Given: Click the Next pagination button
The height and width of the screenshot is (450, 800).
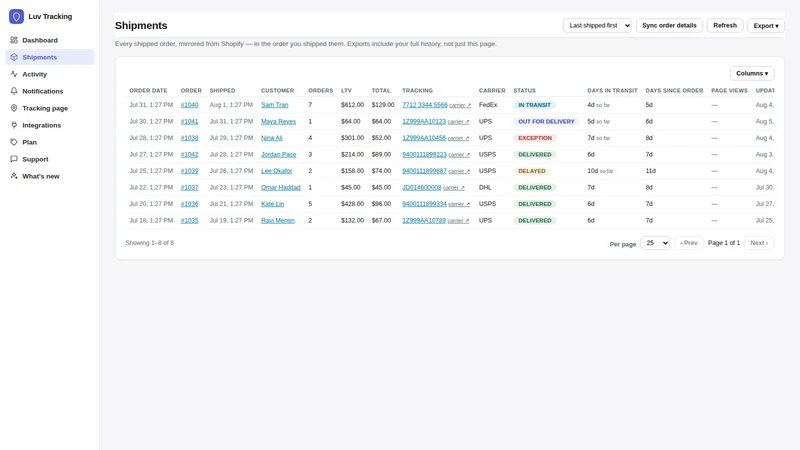Looking at the screenshot, I should coord(759,243).
